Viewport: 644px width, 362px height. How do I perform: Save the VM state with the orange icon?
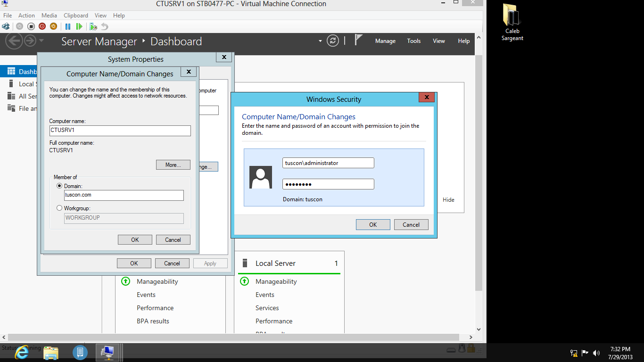(x=53, y=26)
